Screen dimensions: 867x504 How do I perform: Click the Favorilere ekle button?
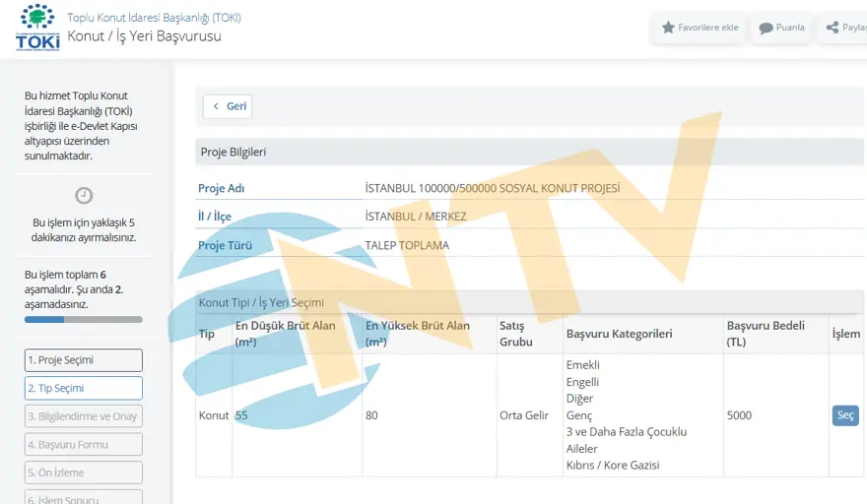pos(699,28)
